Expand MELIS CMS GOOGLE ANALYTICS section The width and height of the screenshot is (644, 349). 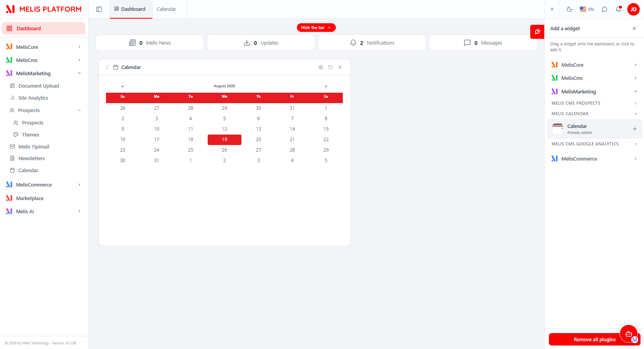[x=594, y=144]
